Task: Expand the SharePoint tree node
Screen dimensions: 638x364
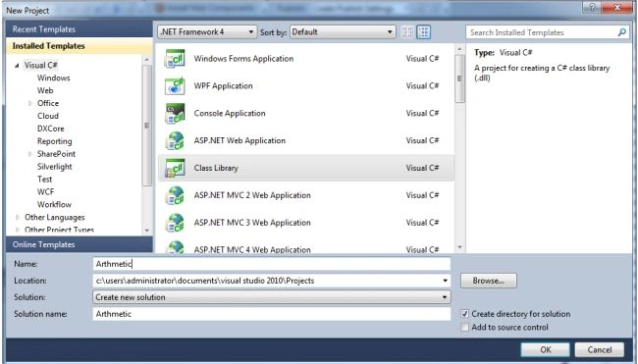Action: coord(29,154)
